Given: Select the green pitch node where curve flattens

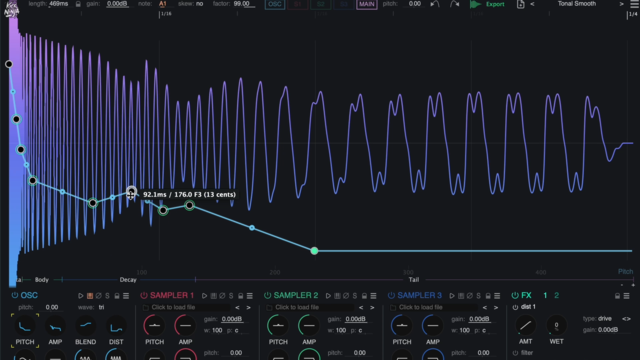Looking at the screenshot, I should tap(314, 251).
